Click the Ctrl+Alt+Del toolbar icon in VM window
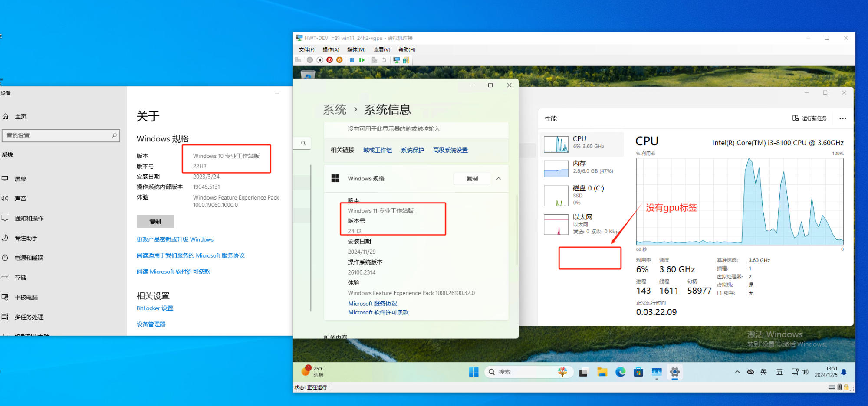This screenshot has width=868, height=406. click(x=298, y=60)
